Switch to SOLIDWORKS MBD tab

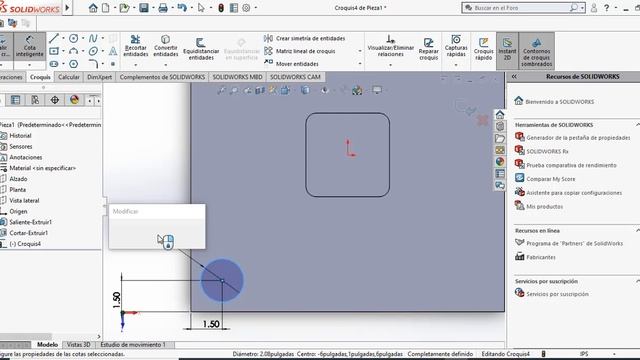pos(237,77)
